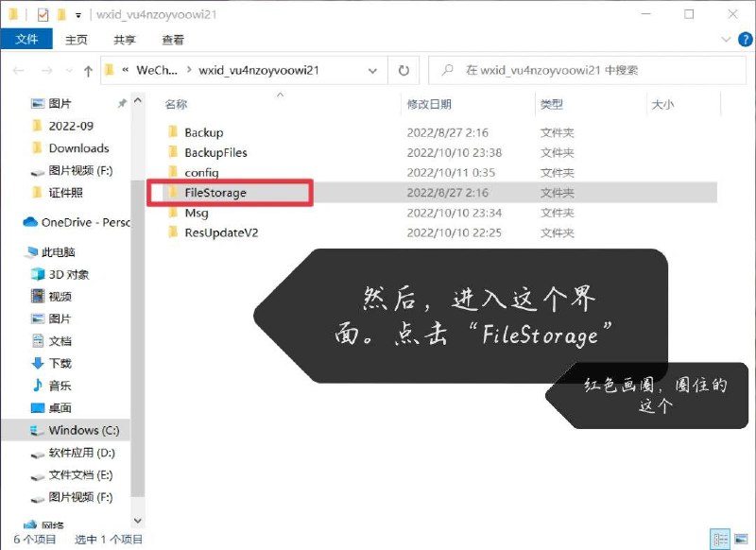Switch to the 查看 ribbon tab
This screenshot has height=550, width=756.
click(174, 41)
